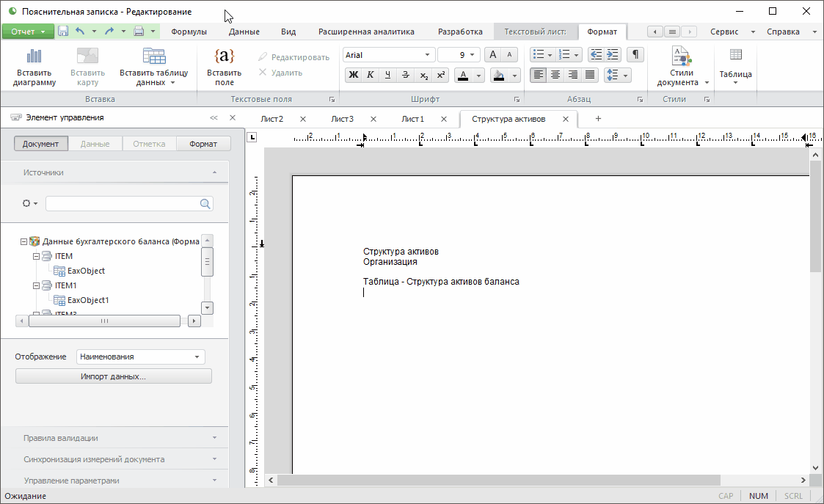Click the Импорт данных... button
Image resolution: width=824 pixels, height=504 pixels.
pyautogui.click(x=113, y=376)
